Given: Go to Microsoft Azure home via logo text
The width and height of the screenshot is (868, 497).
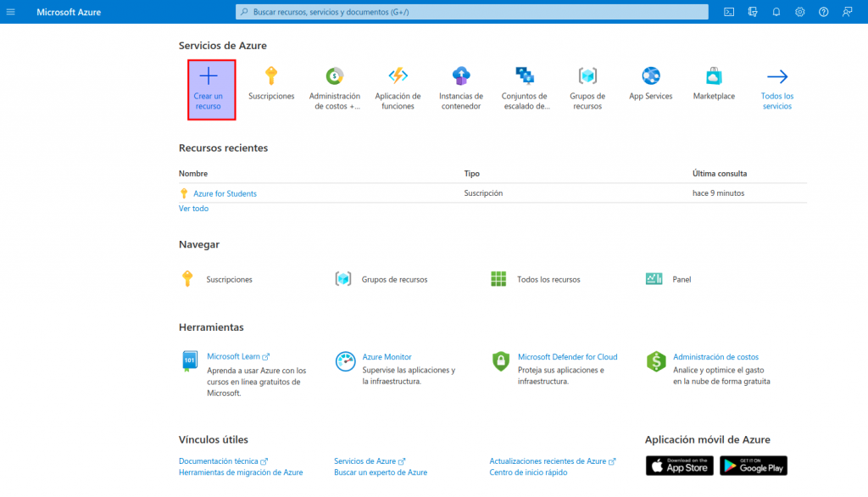Looking at the screenshot, I should (69, 12).
